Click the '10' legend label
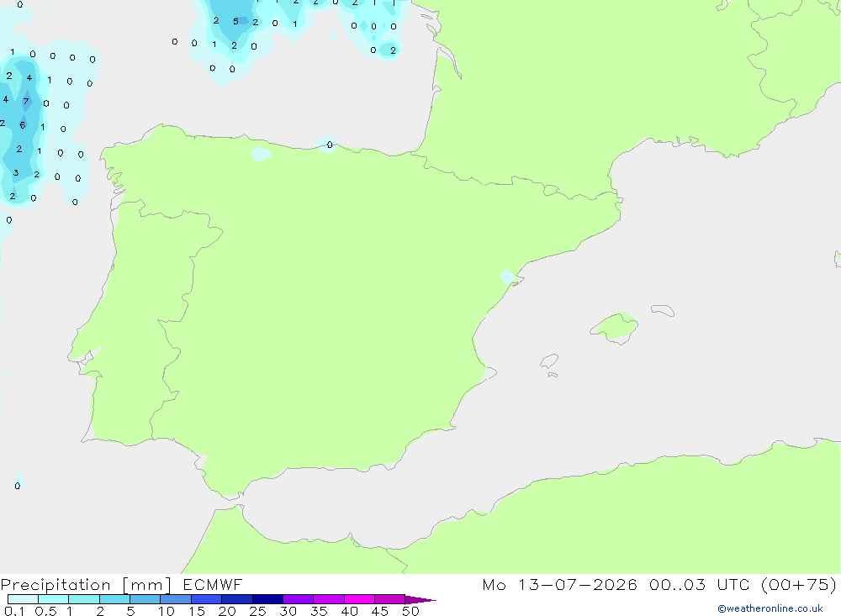This screenshot has height=616, width=841. coord(167,611)
